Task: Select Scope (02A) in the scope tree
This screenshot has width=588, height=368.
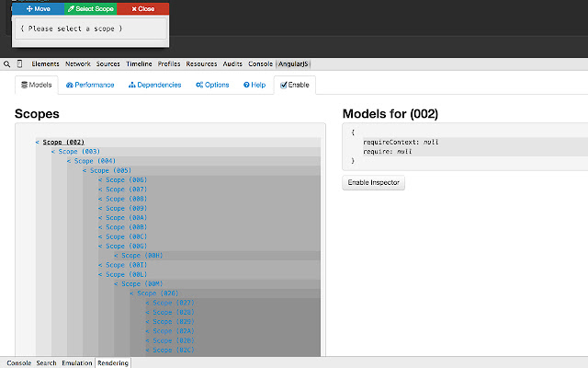Action: click(174, 331)
